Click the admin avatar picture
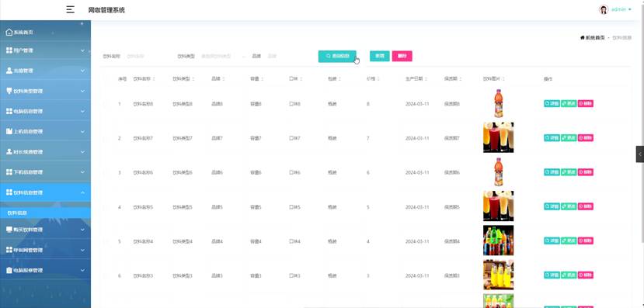This screenshot has width=644, height=308. coord(604,10)
